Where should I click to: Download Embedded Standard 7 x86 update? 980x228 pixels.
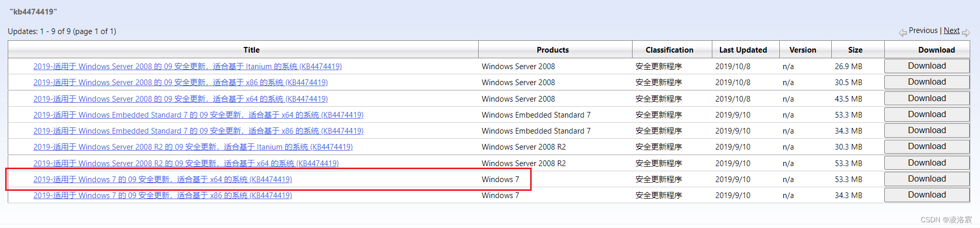[x=927, y=131]
